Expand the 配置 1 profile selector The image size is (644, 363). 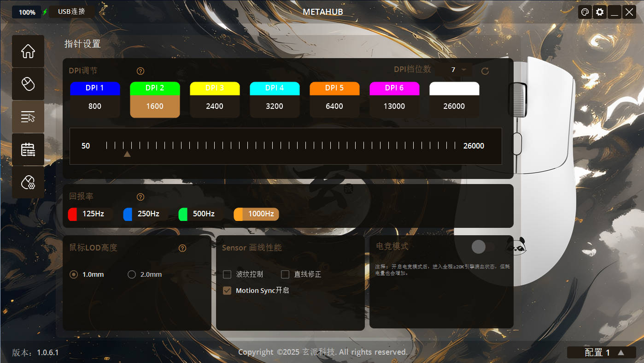[602, 352]
